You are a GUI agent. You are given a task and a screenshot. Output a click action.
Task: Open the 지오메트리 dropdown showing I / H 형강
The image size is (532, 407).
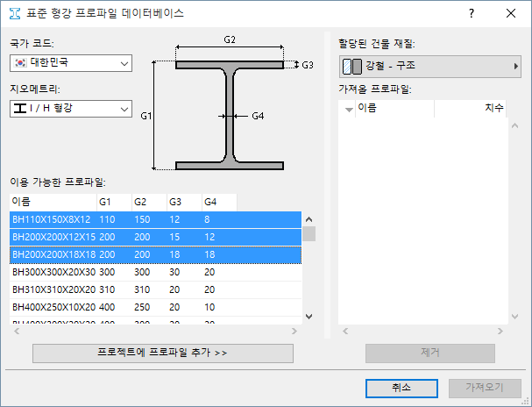[x=71, y=109]
